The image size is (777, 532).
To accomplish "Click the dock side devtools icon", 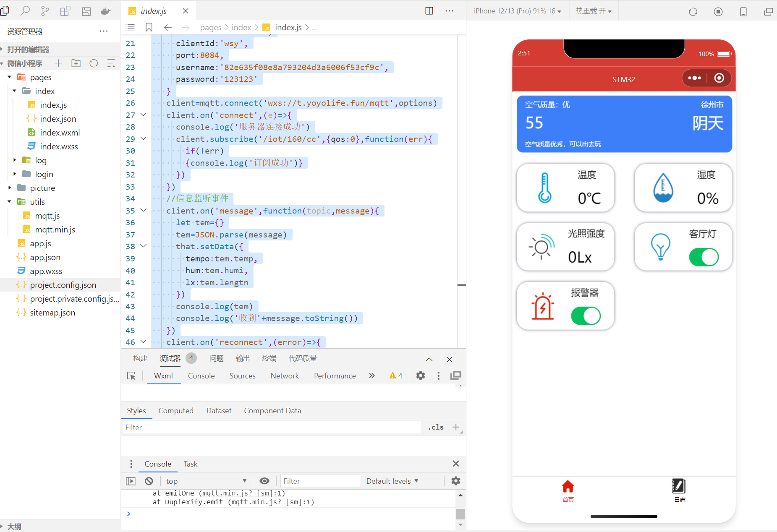I will coord(456,376).
